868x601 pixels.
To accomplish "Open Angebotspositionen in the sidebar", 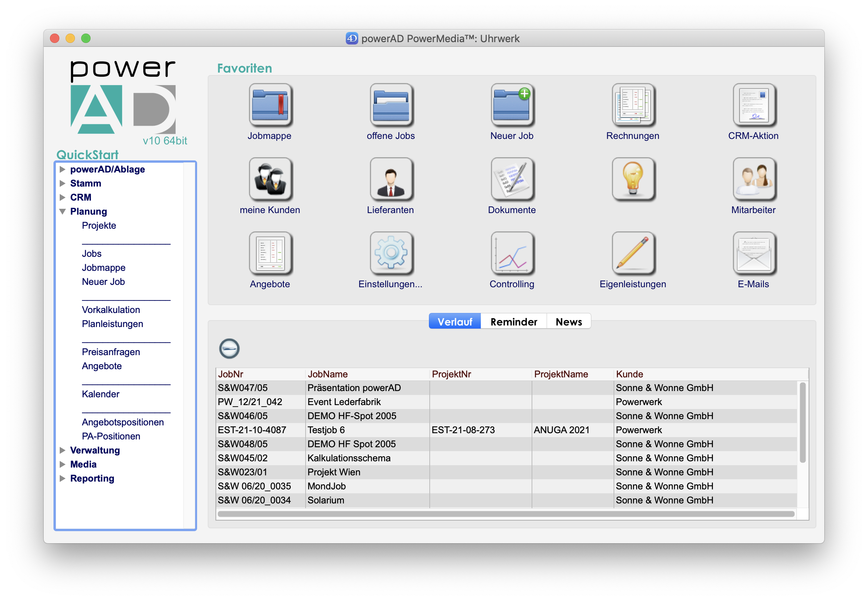I will (x=123, y=422).
